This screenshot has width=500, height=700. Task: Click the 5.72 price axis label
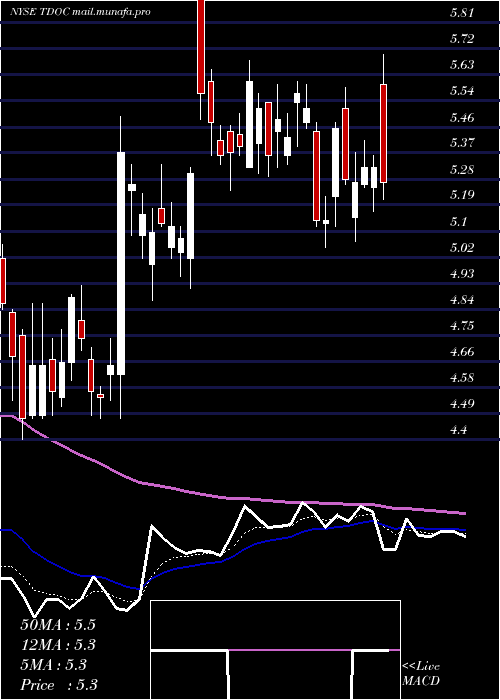coord(462,39)
